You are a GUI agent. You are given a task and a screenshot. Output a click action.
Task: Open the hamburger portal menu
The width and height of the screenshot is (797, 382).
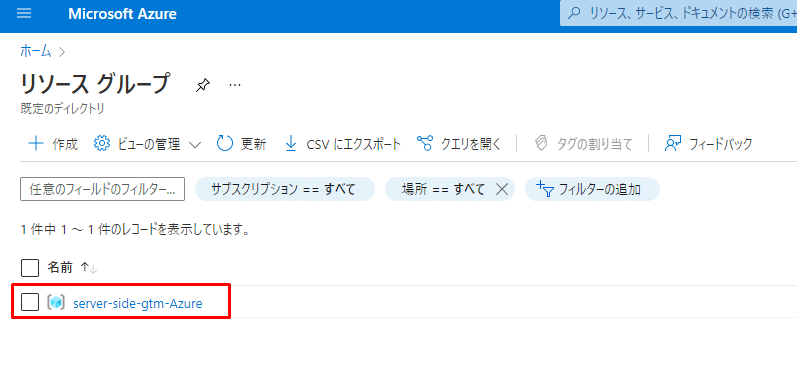[24, 14]
